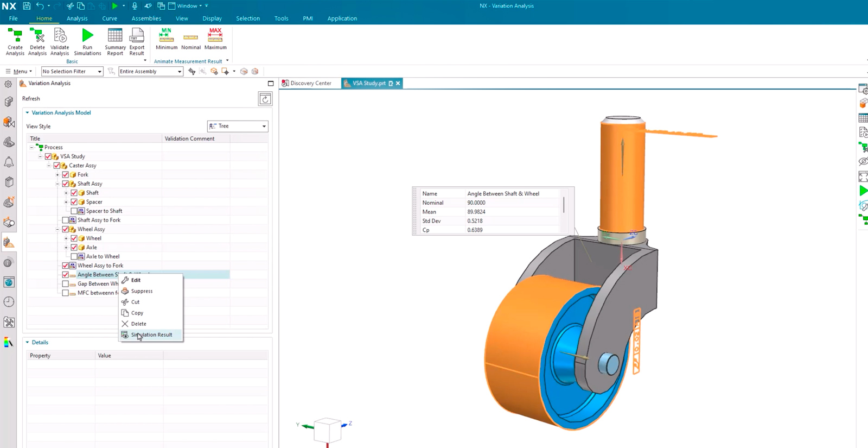Run Simulations with the green play icon
This screenshot has width=868, height=448.
(x=87, y=37)
